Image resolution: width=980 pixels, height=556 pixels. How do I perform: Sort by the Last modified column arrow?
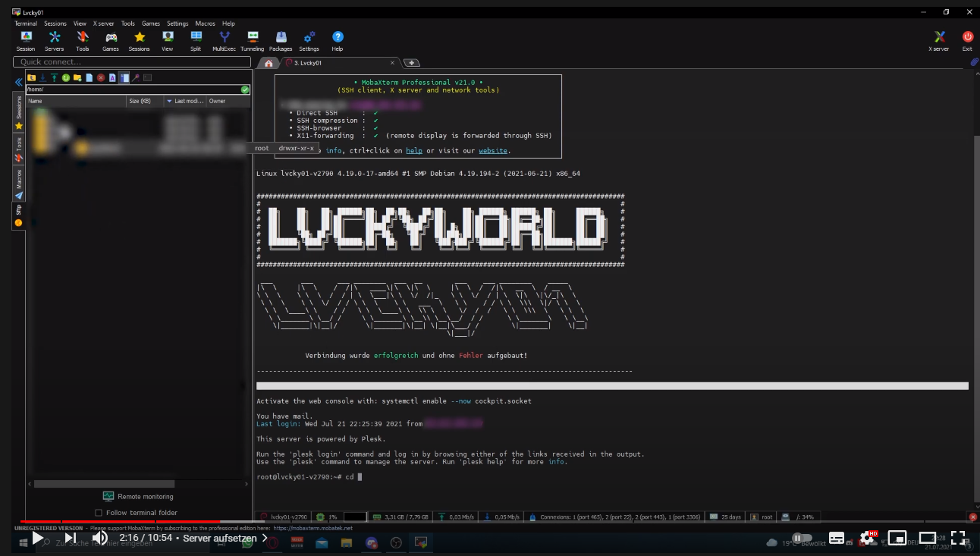pos(169,101)
